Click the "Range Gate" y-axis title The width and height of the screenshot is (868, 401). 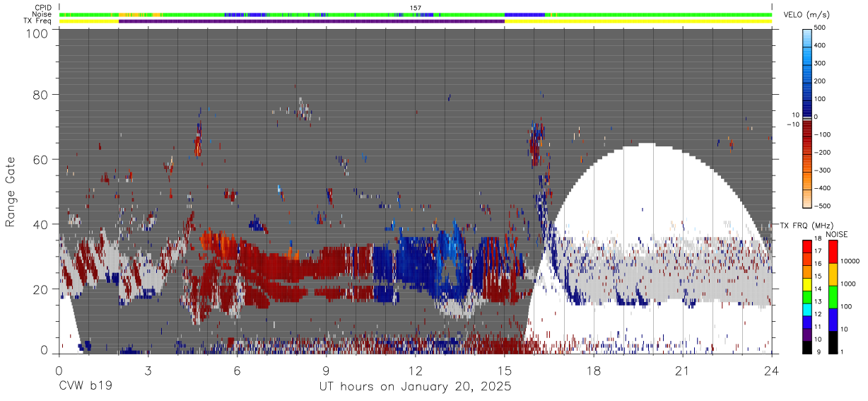point(11,191)
